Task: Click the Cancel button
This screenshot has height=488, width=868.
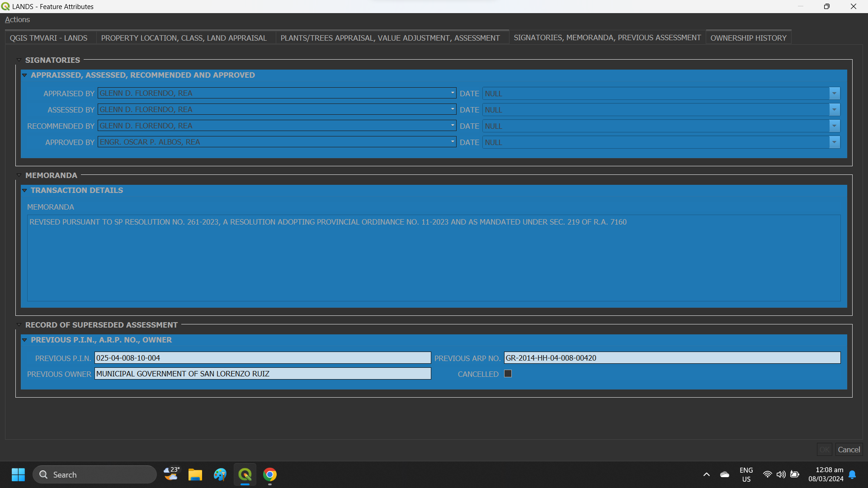Action: tap(849, 450)
